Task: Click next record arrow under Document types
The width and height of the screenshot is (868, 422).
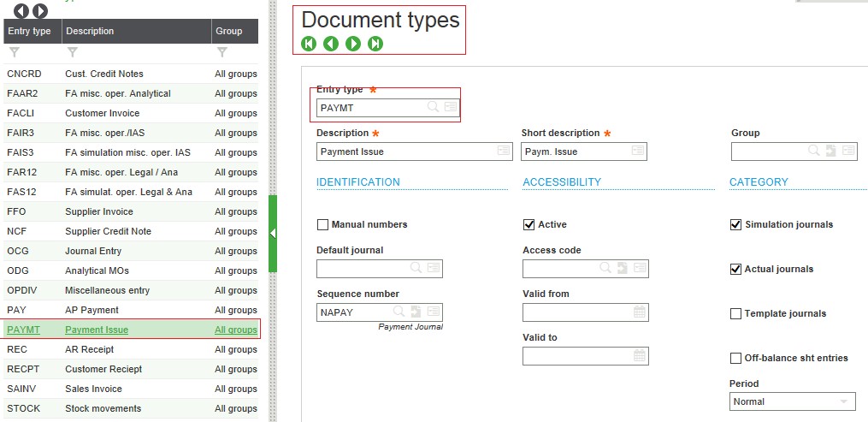Action: (353, 44)
